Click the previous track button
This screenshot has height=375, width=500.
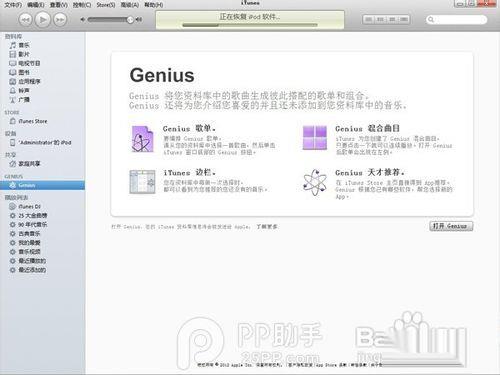coord(26,20)
